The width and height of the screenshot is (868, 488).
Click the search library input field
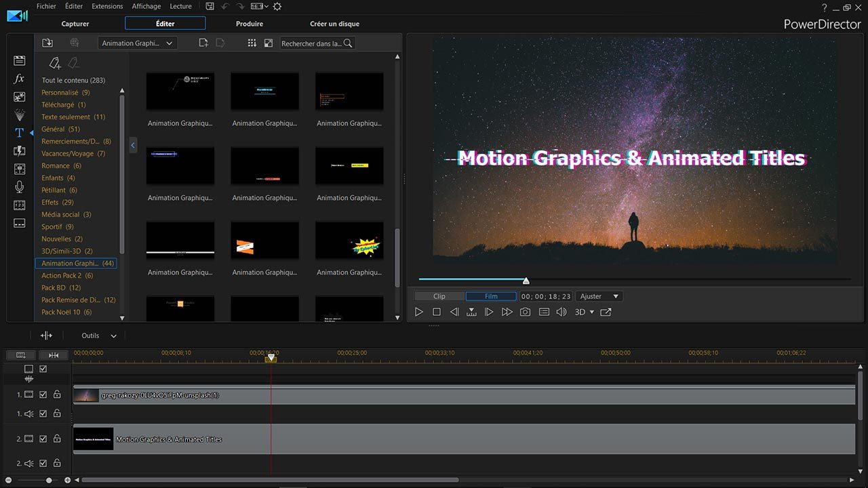[317, 43]
